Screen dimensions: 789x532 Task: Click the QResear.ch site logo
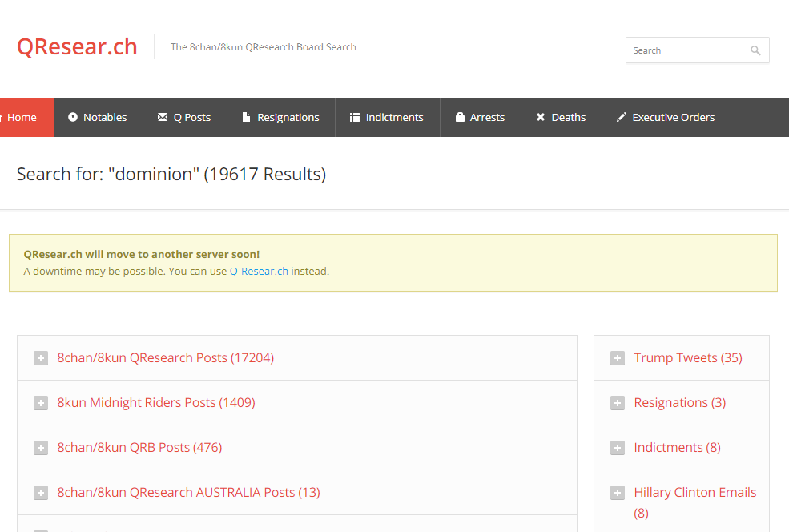click(77, 46)
